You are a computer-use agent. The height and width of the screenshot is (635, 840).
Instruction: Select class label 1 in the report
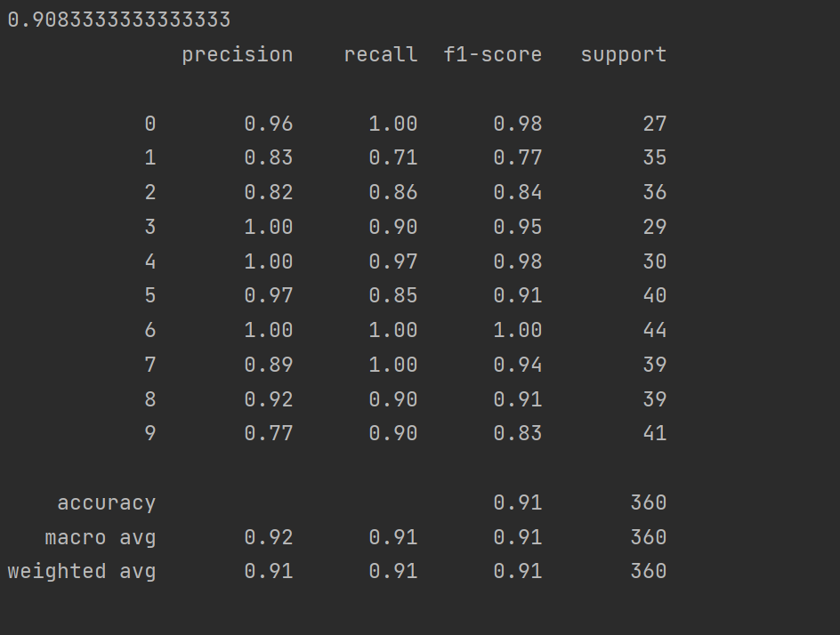(150, 158)
